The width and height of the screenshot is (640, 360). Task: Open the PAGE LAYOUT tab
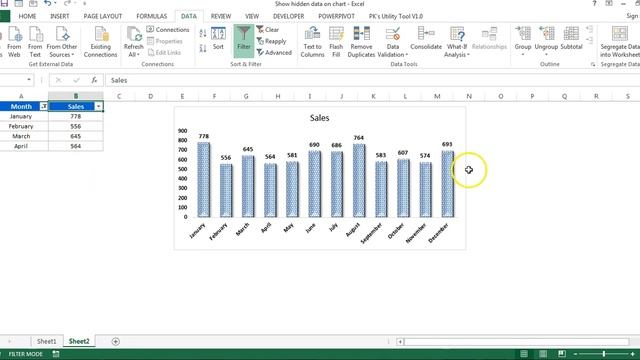102,16
